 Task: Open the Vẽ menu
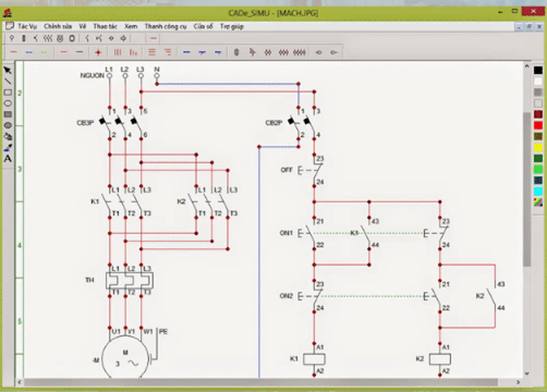click(x=82, y=27)
